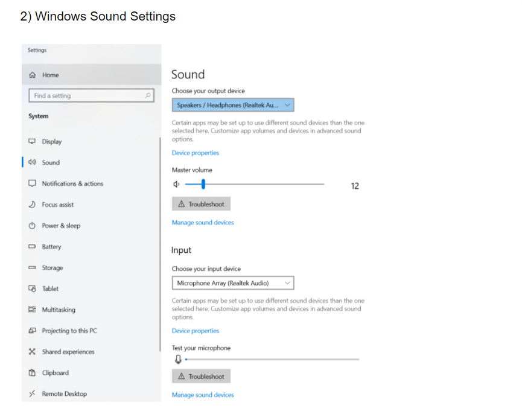Click the master volume slider handle

pos(203,184)
